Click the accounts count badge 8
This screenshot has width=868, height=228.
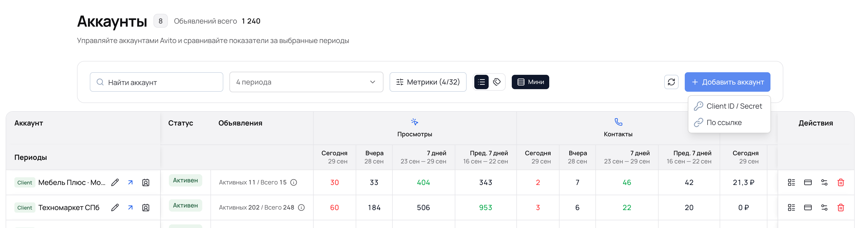coord(160,21)
